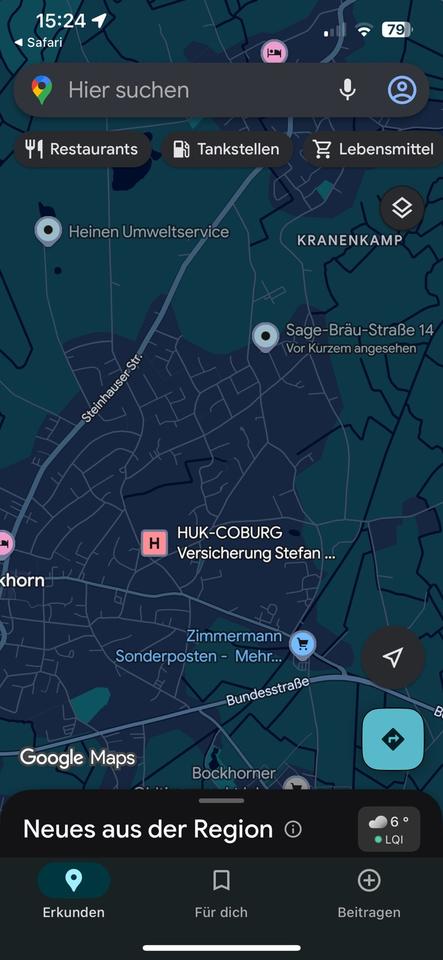Open the weather and LQI widget
The image size is (443, 960).
389,830
